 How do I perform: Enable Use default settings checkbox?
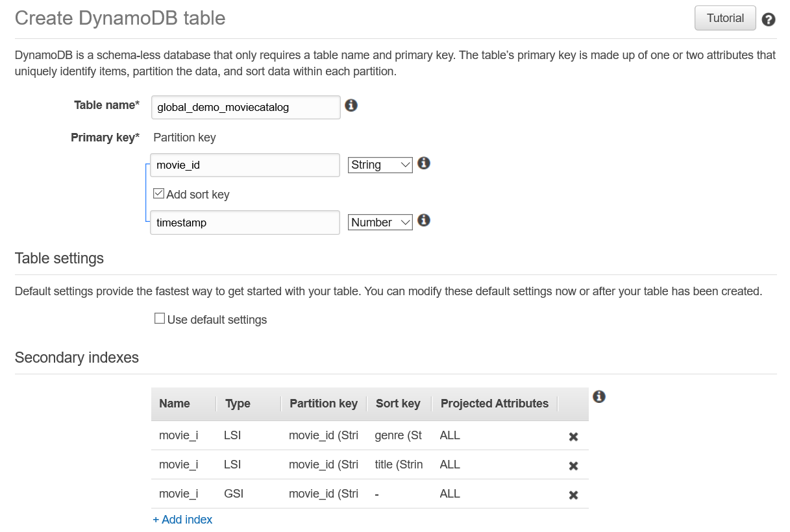click(x=160, y=319)
